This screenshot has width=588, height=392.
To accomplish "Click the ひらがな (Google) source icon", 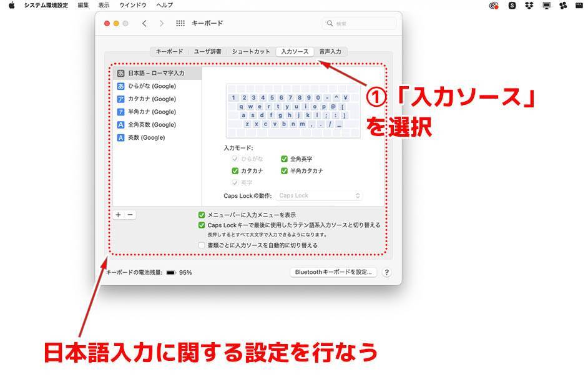I will [x=120, y=86].
